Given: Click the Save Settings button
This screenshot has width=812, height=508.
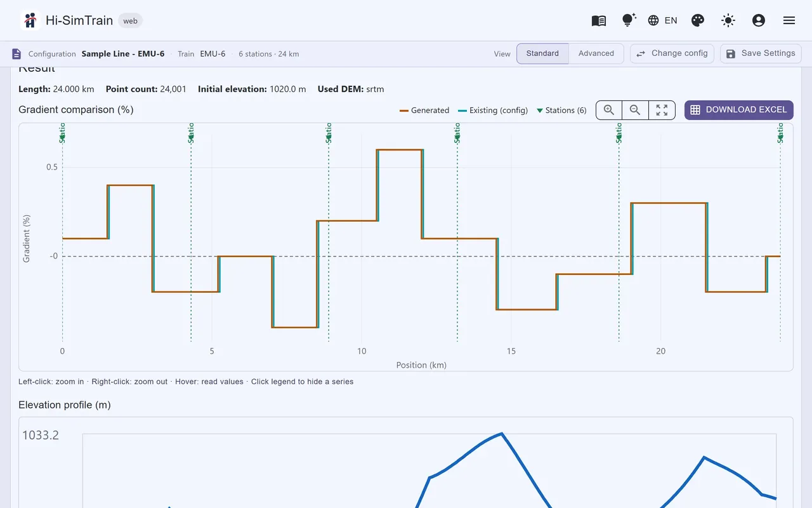Looking at the screenshot, I should (761, 53).
